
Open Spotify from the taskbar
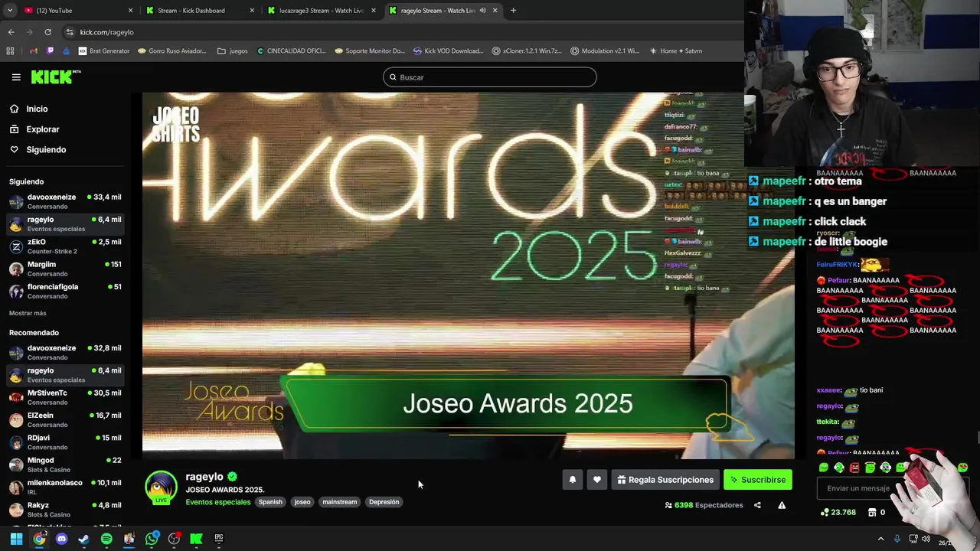coord(106,539)
